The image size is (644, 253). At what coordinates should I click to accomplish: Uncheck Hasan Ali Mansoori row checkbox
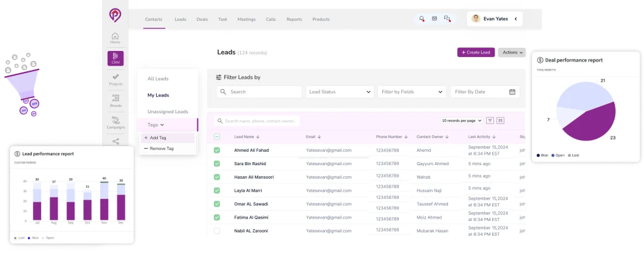tap(217, 177)
